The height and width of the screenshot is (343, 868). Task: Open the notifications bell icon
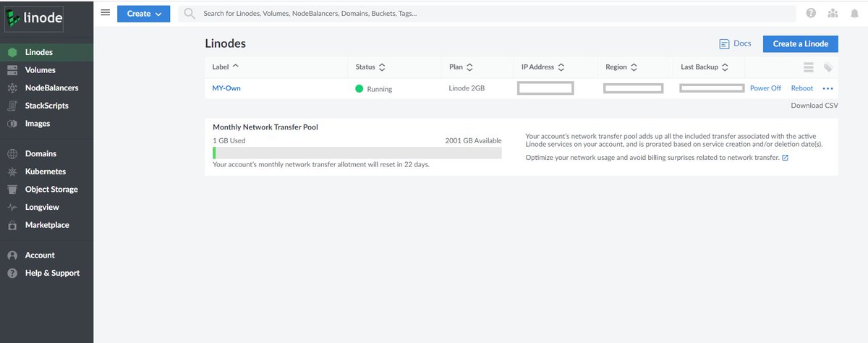(x=855, y=14)
